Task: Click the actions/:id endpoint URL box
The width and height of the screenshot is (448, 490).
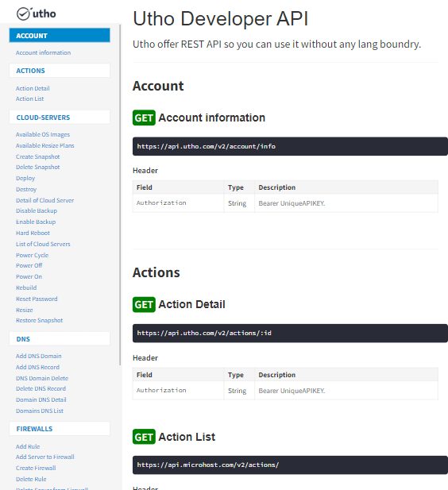Action: 290,333
